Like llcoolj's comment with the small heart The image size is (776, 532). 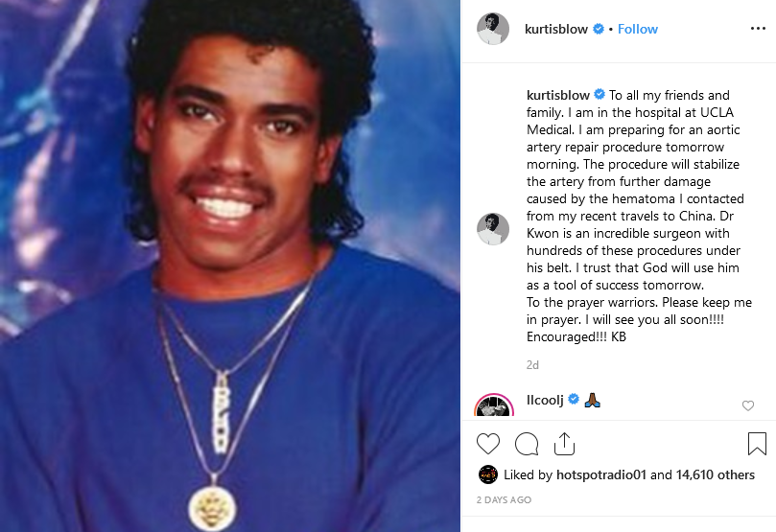click(x=748, y=405)
